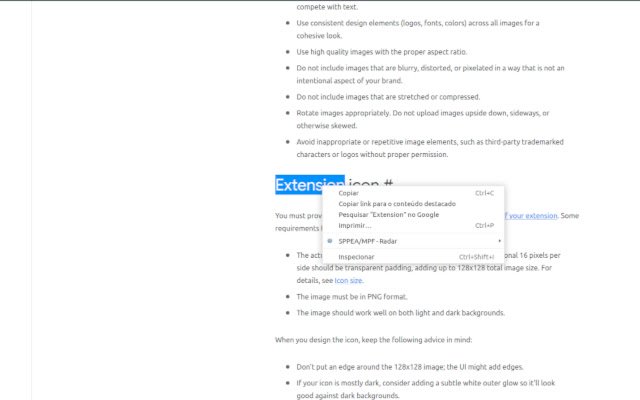Click 'If your icon is mostly dark' bullet
The image size is (640, 400).
pyautogui.click(x=426, y=389)
